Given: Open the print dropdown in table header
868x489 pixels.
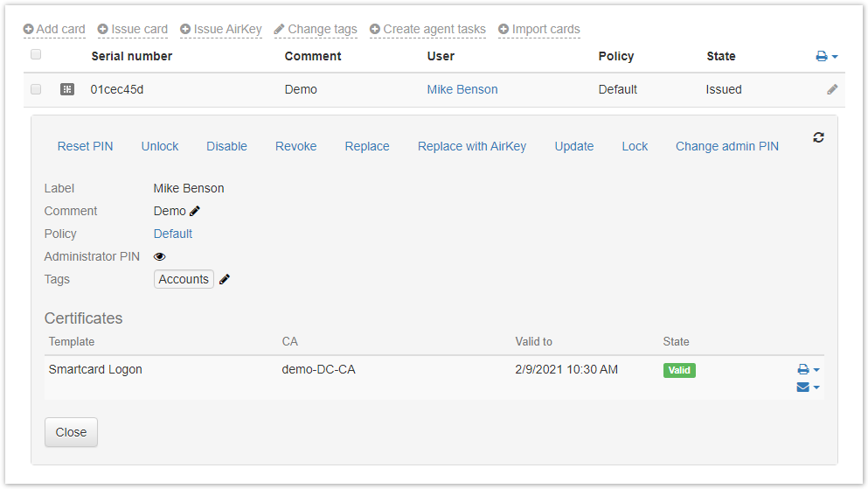Looking at the screenshot, I should tap(826, 56).
